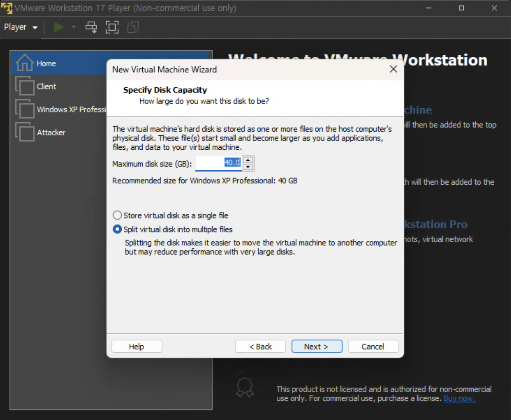The height and width of the screenshot is (420, 511).
Task: Click the Maximum disk size input field
Action: click(x=218, y=163)
